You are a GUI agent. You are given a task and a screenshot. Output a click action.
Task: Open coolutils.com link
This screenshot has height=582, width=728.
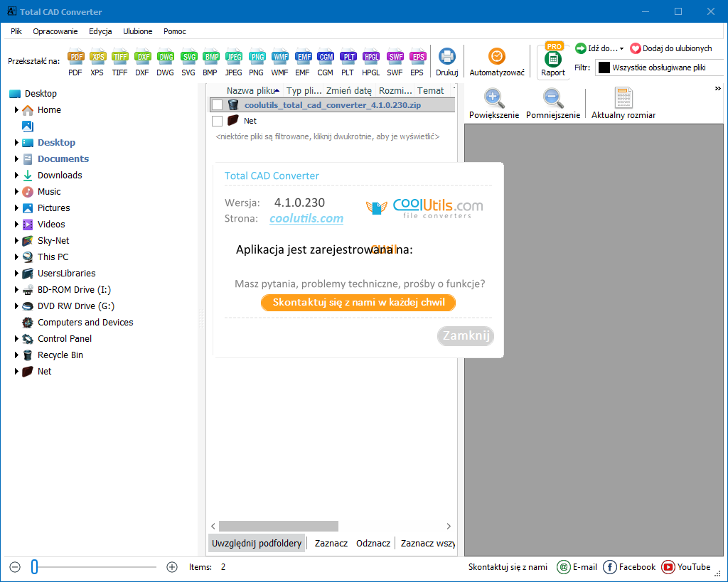point(306,219)
